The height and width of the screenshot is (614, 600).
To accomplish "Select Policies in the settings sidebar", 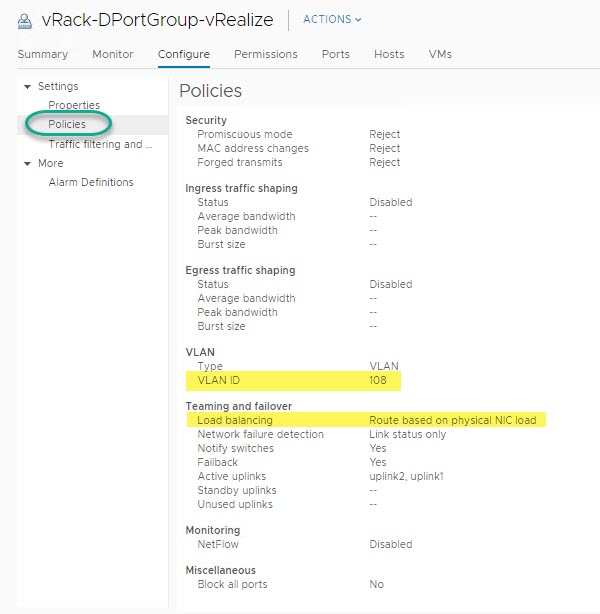I will [67, 125].
